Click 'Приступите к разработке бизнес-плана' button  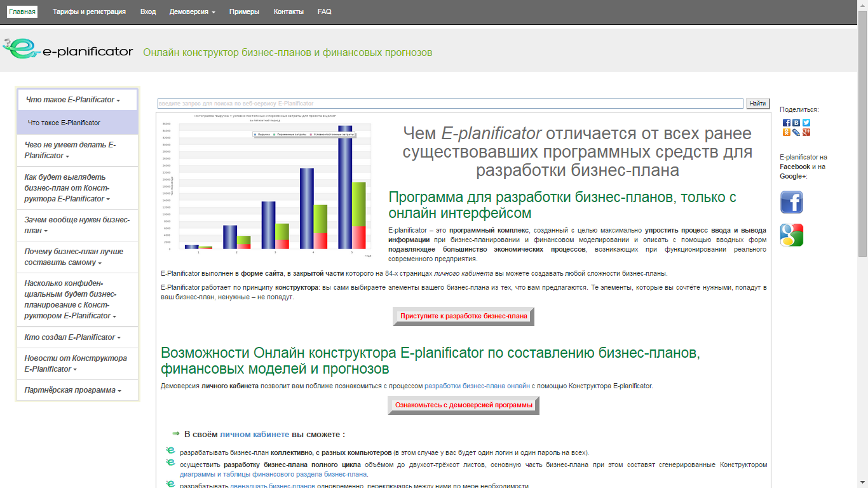click(463, 316)
